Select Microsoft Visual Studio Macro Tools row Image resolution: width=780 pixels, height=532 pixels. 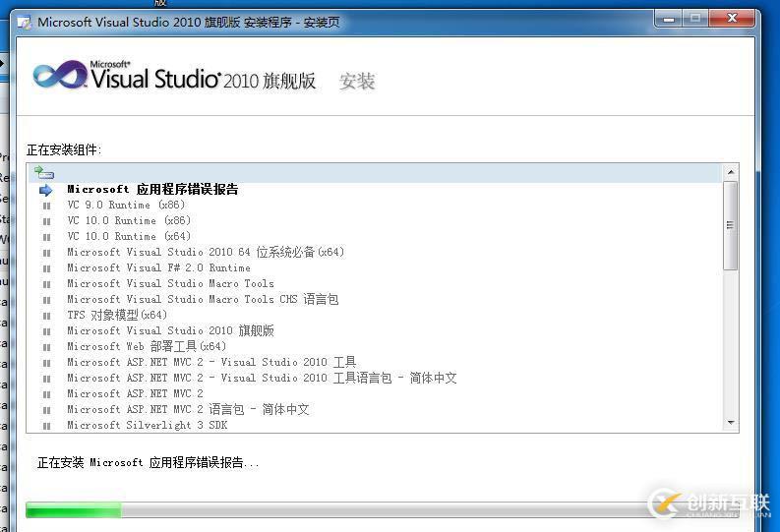point(170,283)
